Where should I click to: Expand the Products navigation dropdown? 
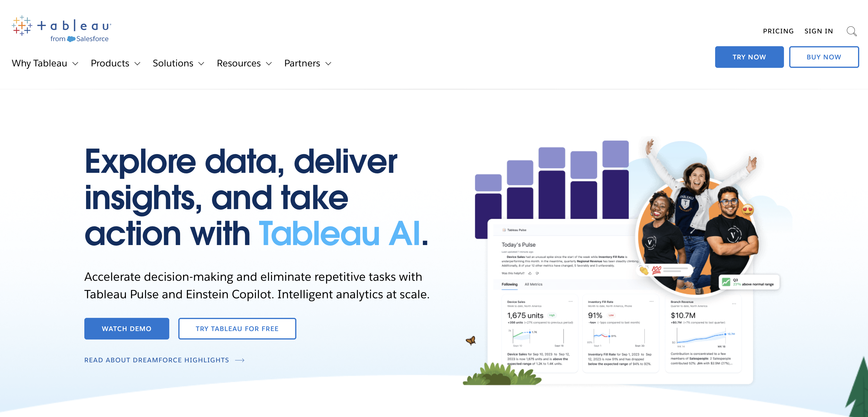click(115, 63)
